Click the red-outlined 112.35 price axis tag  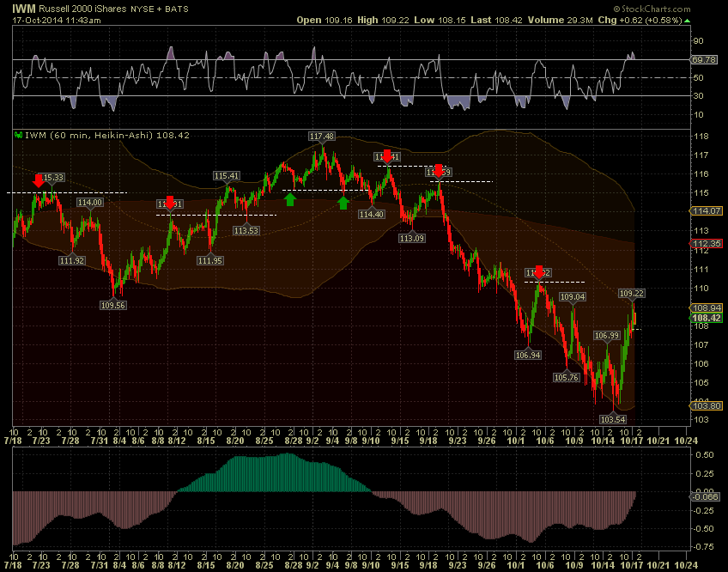click(707, 243)
